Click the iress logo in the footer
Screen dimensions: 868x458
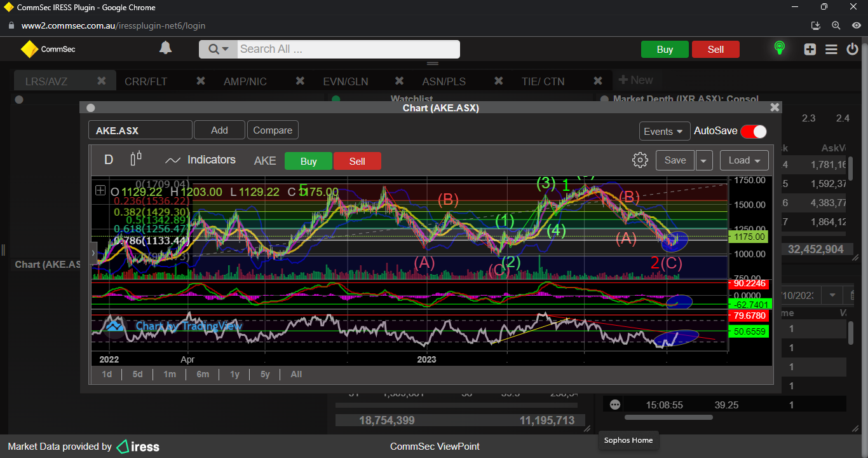(x=138, y=447)
